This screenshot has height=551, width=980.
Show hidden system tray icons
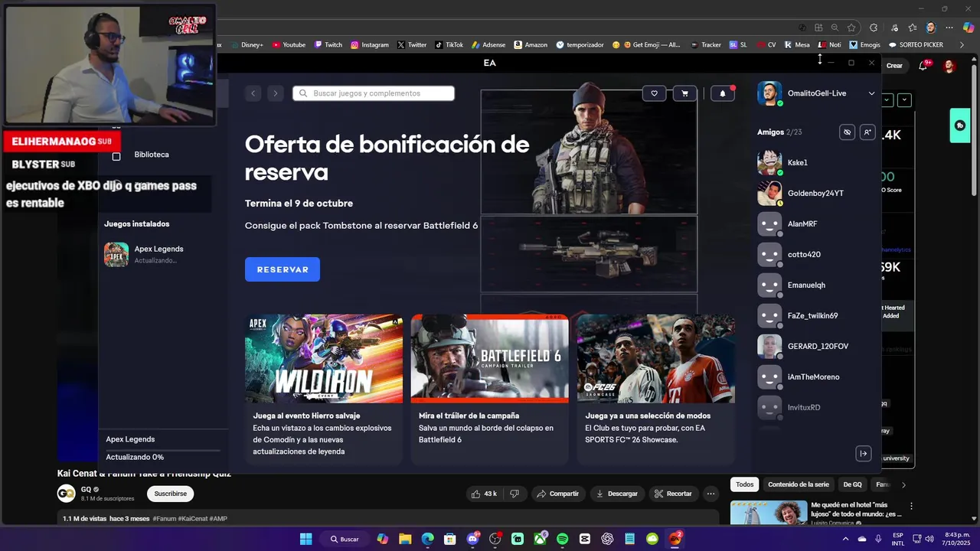[x=845, y=539]
